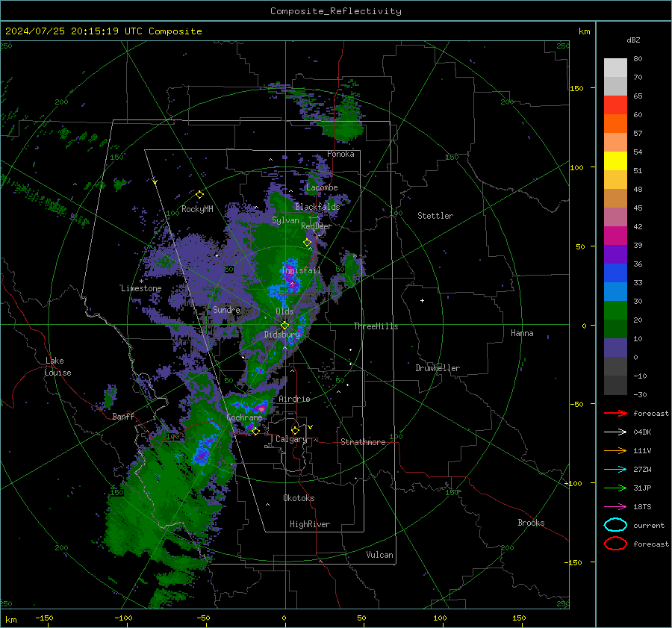
Task: Click yellow diamond marker below RedDeer
Action: point(308,242)
